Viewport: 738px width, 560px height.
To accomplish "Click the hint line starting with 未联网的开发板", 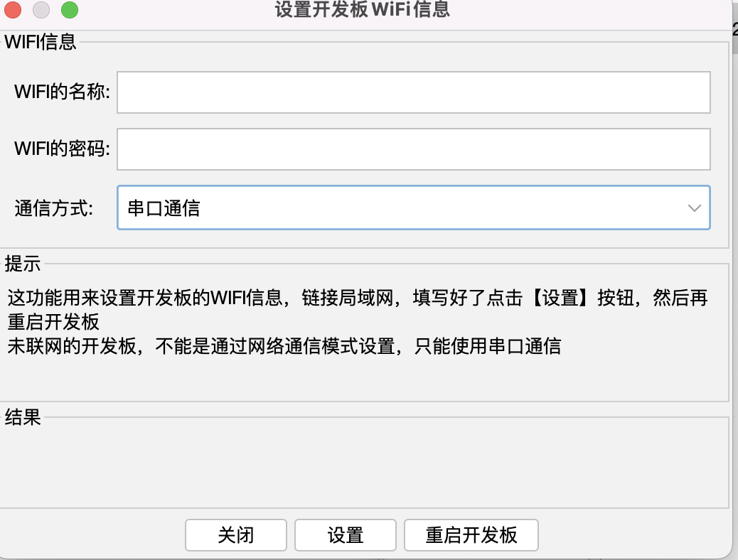I will coord(284,346).
